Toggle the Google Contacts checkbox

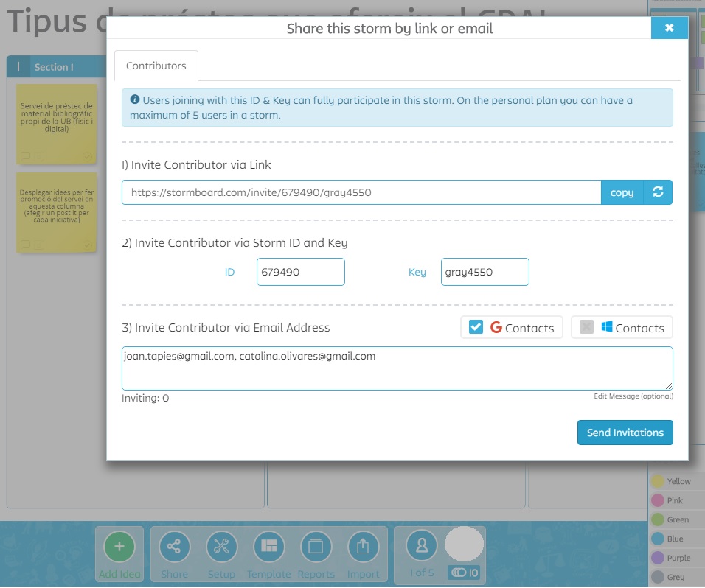click(x=476, y=327)
